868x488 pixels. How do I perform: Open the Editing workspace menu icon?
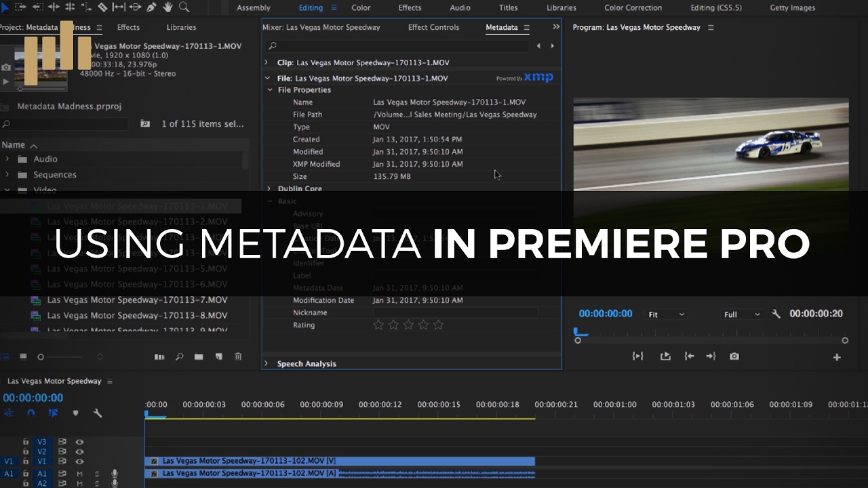(x=333, y=7)
